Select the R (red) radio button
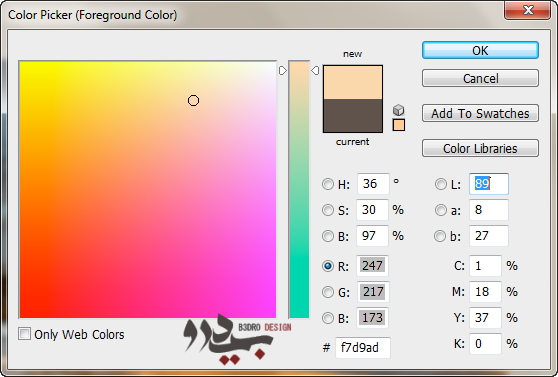The image size is (558, 377). tap(328, 266)
